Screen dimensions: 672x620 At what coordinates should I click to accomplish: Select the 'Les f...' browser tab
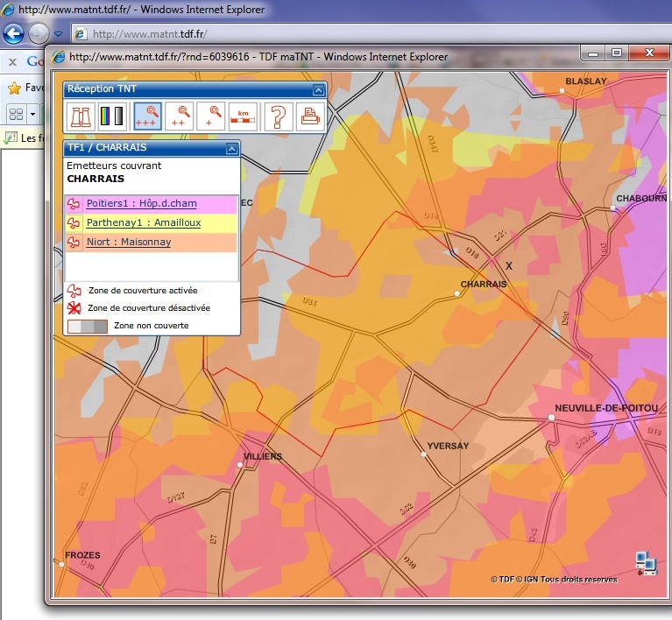[23, 138]
